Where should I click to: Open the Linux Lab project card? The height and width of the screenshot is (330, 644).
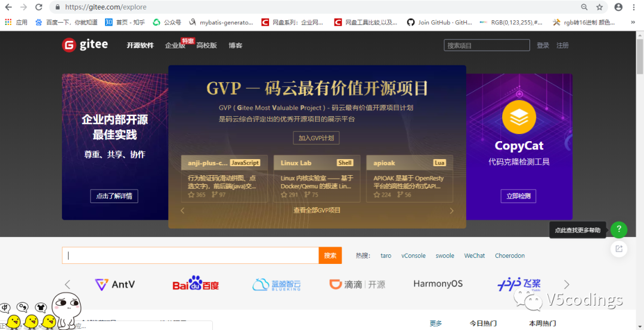pos(317,178)
